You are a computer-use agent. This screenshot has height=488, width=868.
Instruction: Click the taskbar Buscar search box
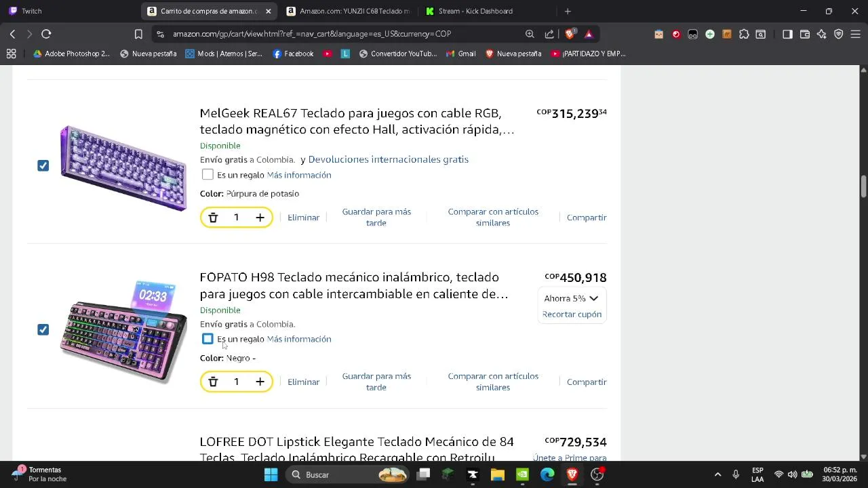click(347, 474)
